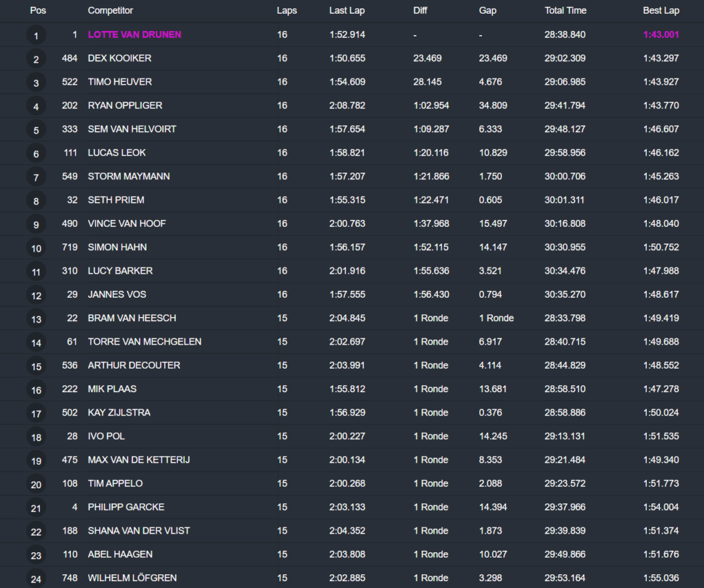704x588 pixels.
Task: Click the Gap column header
Action: tap(487, 11)
